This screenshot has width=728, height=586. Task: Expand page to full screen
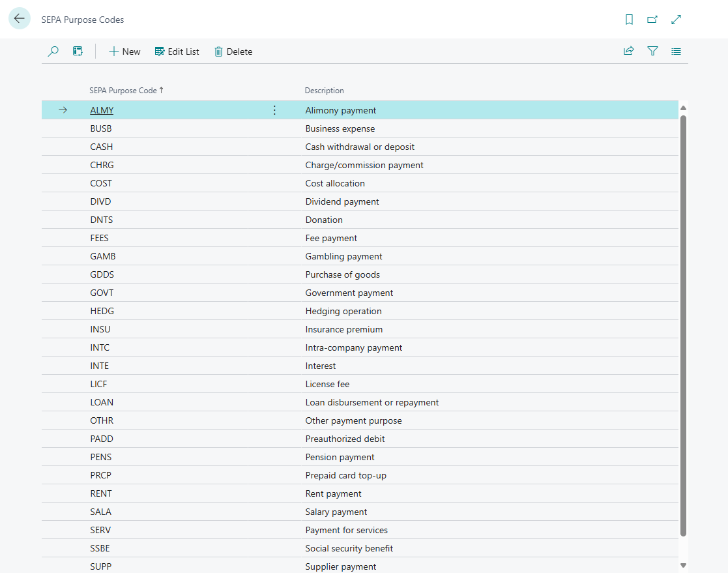[676, 20]
